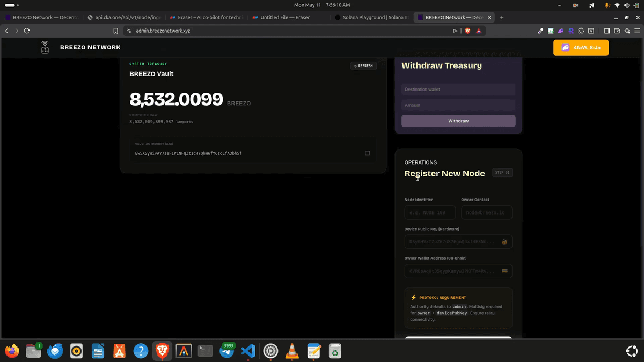Switch to the Solana Playground tab
This screenshot has height=362, width=644.
371,17
